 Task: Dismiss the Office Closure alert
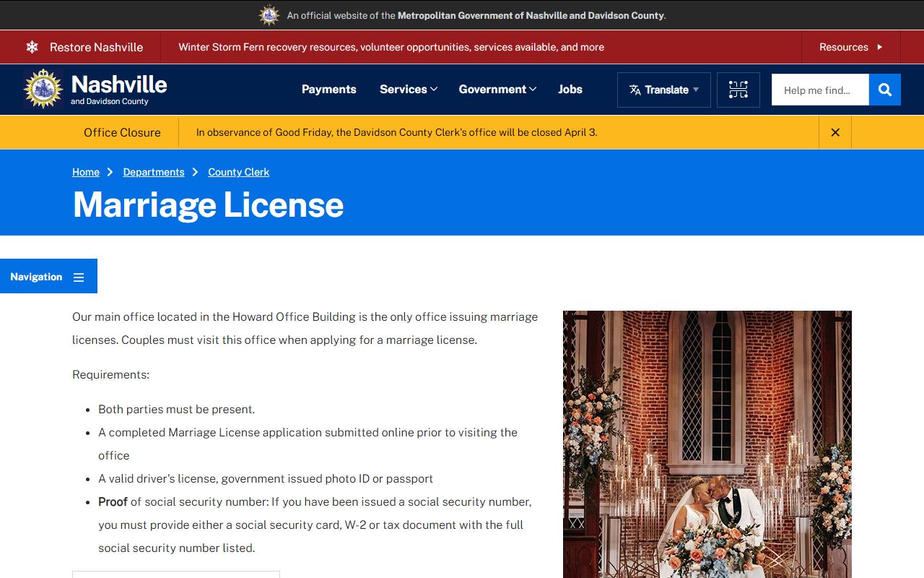(835, 132)
